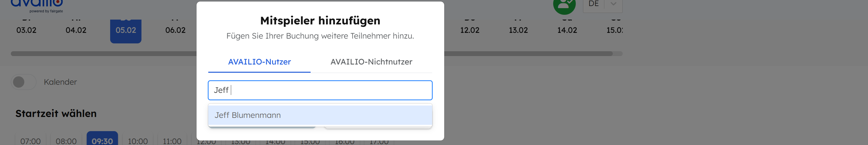The height and width of the screenshot is (145, 868).
Task: Click the search field containing Jeff
Action: pos(320,90)
